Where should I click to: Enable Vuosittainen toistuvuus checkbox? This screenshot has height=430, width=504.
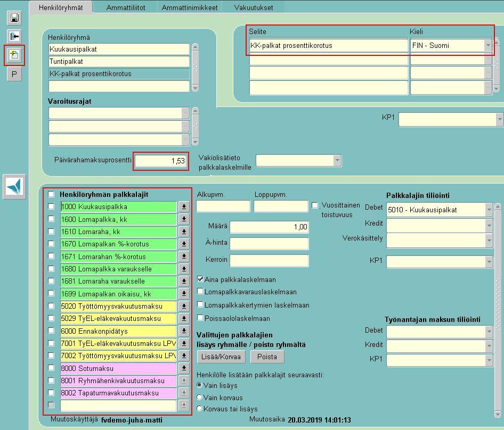(315, 205)
